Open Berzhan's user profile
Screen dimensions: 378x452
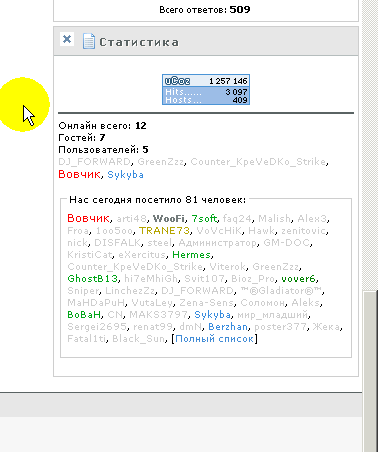tap(228, 327)
